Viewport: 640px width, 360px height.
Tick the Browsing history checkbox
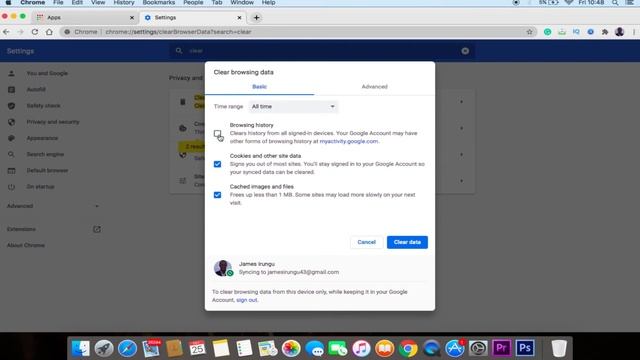coord(217,133)
